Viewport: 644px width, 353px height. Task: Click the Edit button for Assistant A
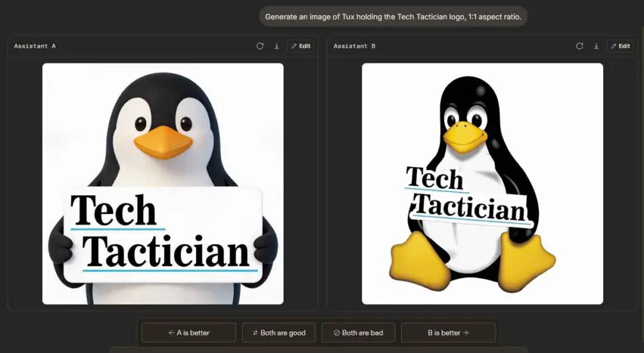click(301, 46)
